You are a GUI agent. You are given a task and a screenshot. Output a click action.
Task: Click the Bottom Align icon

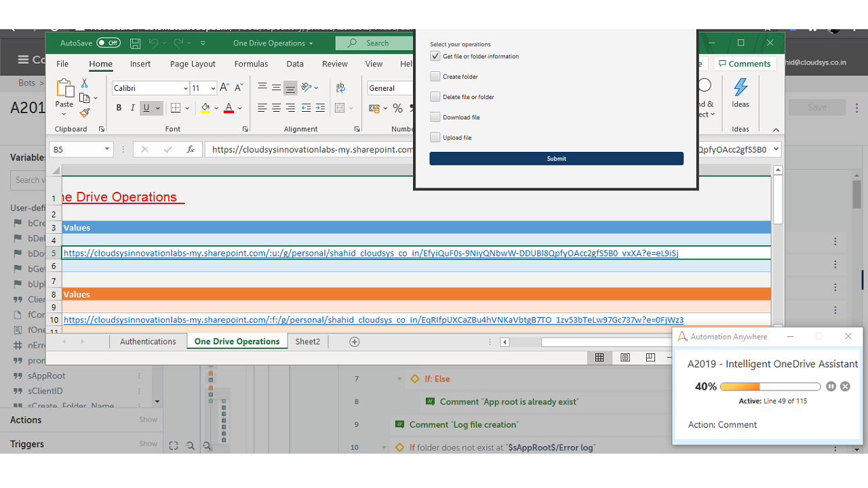pos(290,87)
